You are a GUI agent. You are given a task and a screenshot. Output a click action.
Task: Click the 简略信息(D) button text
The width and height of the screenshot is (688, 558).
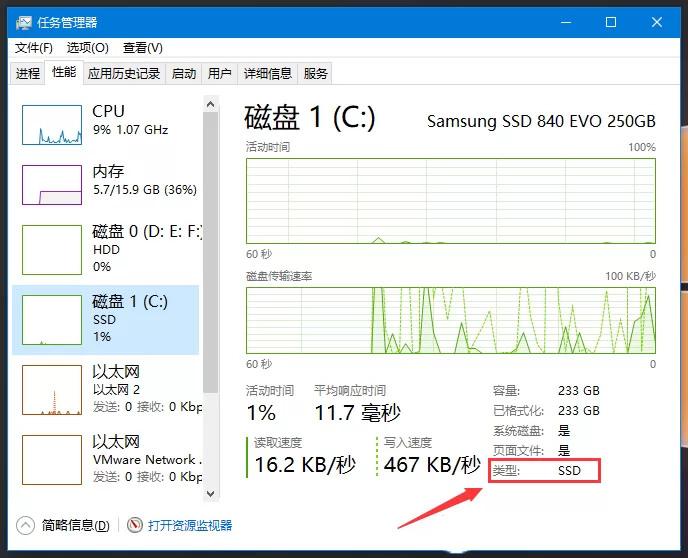[x=75, y=525]
